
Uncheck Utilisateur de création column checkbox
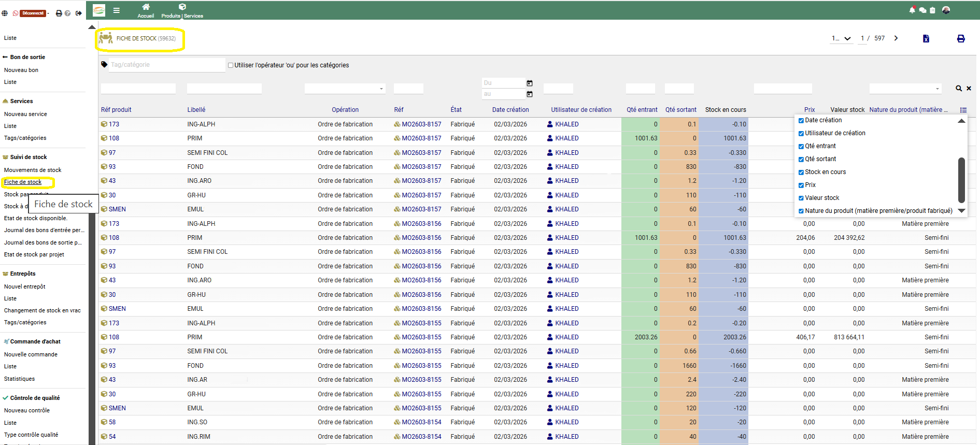(801, 133)
